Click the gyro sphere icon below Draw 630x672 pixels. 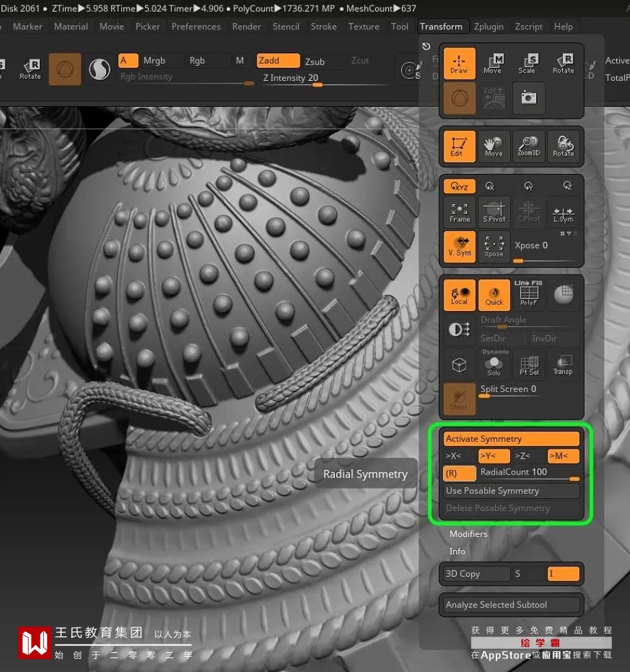coord(459,98)
